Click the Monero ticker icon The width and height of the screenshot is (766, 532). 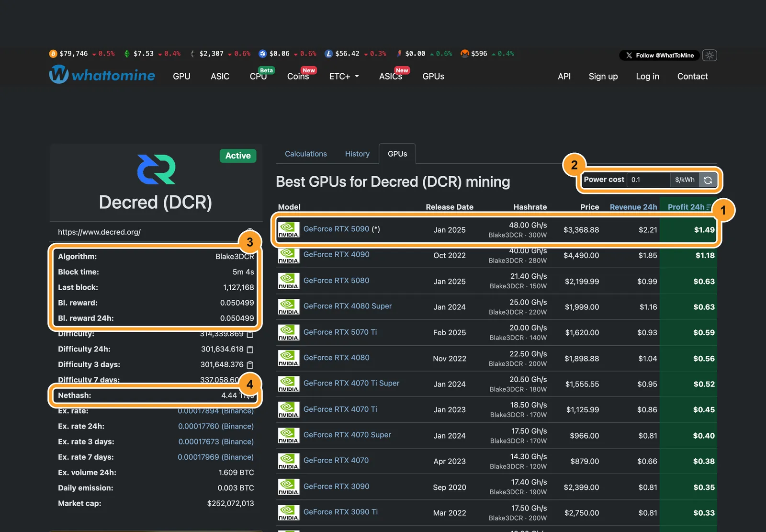(x=464, y=54)
